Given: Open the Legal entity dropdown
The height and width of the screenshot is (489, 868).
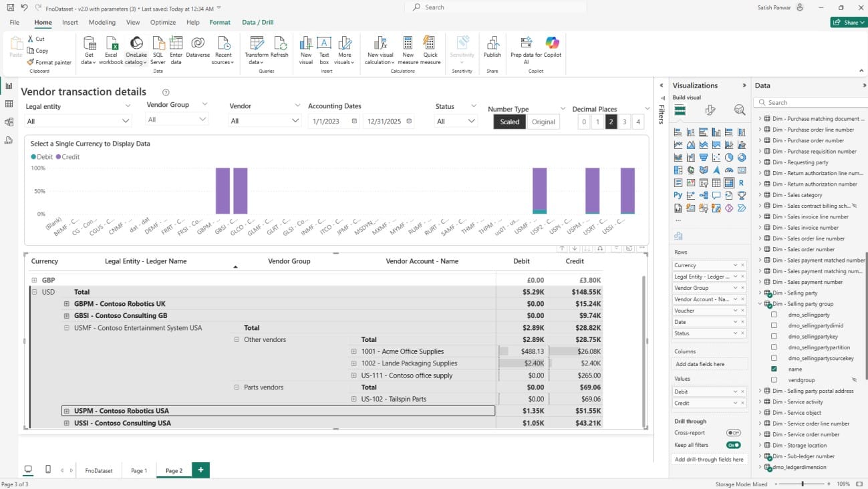Looking at the screenshot, I should click(78, 121).
